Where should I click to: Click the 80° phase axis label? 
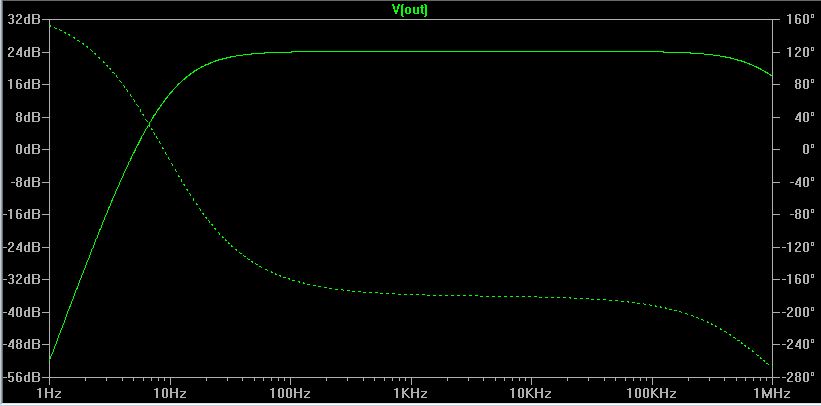pyautogui.click(x=804, y=85)
